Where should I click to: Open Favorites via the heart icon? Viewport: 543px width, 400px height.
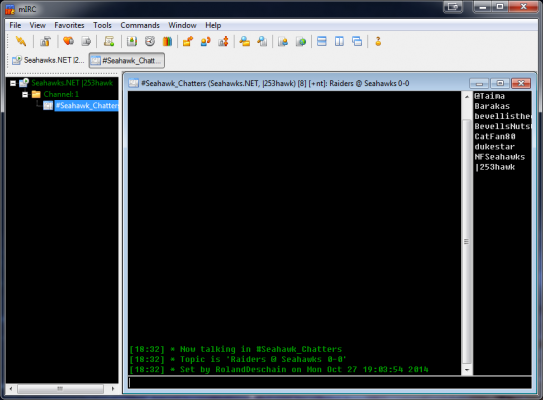click(69, 42)
